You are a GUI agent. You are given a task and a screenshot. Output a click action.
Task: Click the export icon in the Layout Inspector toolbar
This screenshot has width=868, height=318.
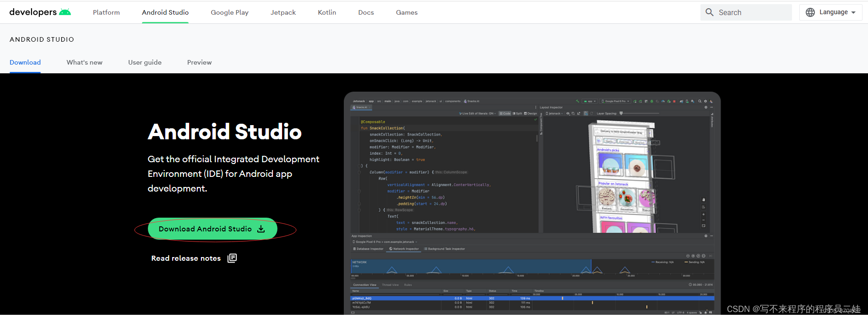[x=579, y=113]
